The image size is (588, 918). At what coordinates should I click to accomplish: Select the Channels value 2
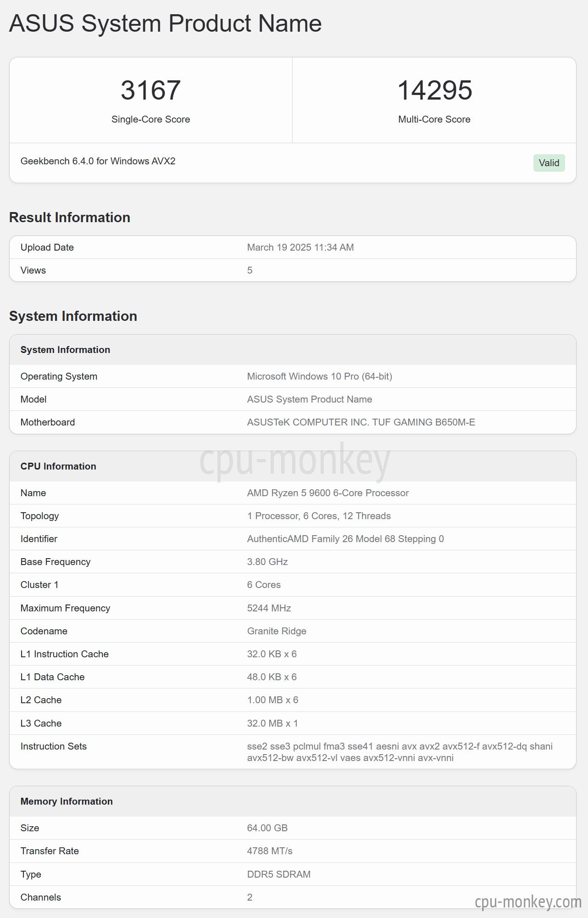click(x=250, y=897)
